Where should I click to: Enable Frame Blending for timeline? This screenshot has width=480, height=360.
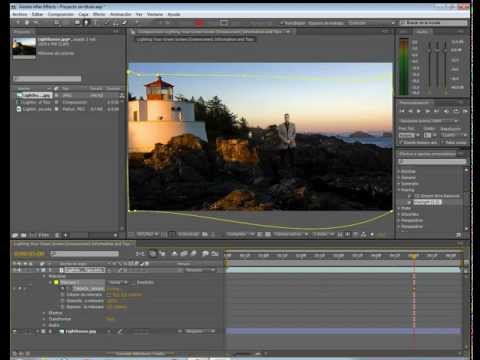pyautogui.click(x=184, y=254)
